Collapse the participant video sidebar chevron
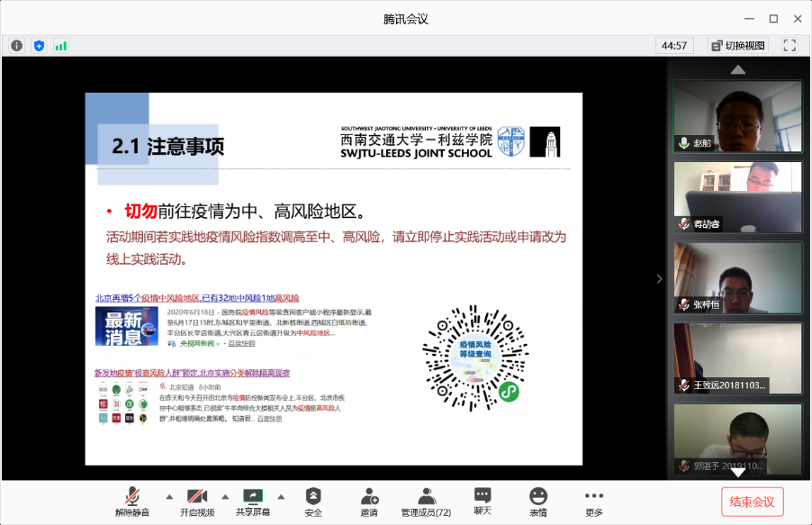The height and width of the screenshot is (525, 812). (x=659, y=279)
